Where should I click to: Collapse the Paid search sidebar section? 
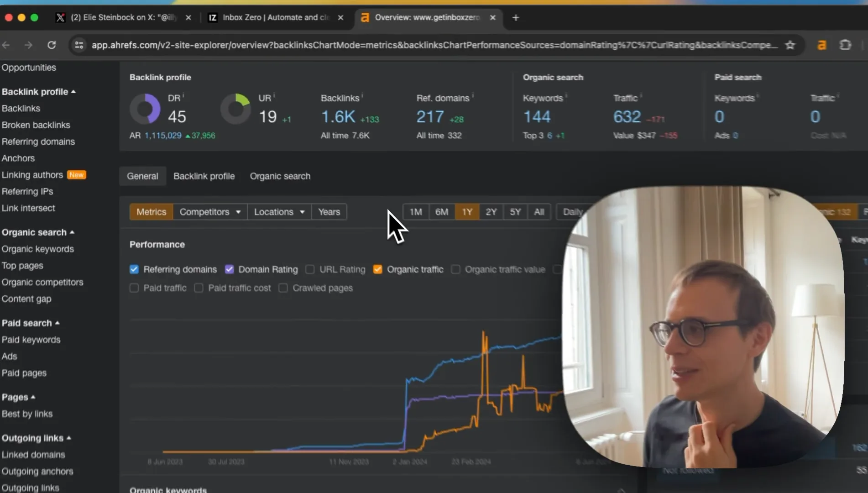coord(31,323)
